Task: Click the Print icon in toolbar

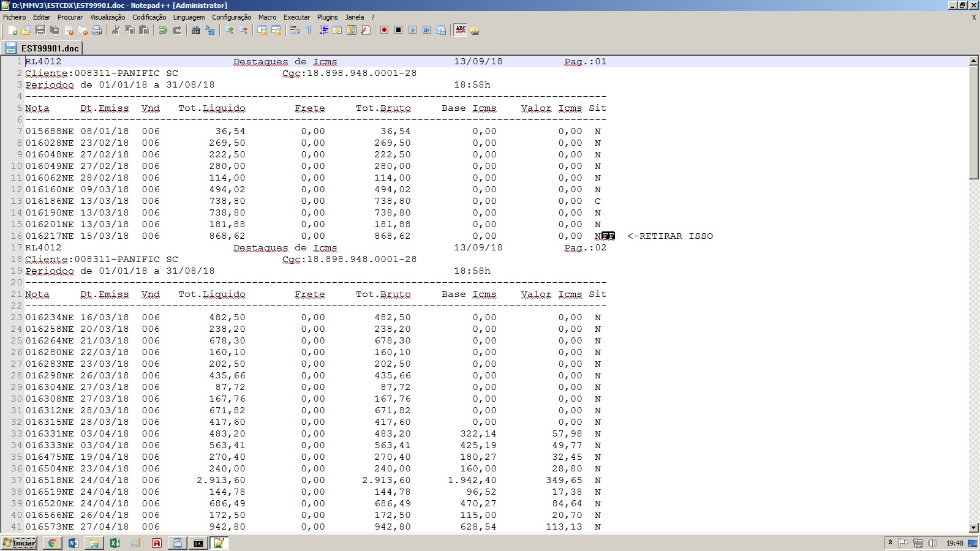Action: click(97, 30)
